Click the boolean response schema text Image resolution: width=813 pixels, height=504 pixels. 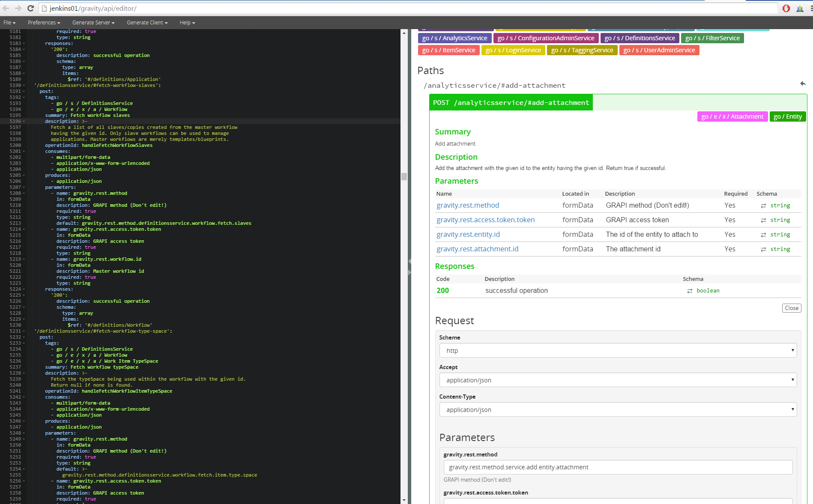point(708,290)
